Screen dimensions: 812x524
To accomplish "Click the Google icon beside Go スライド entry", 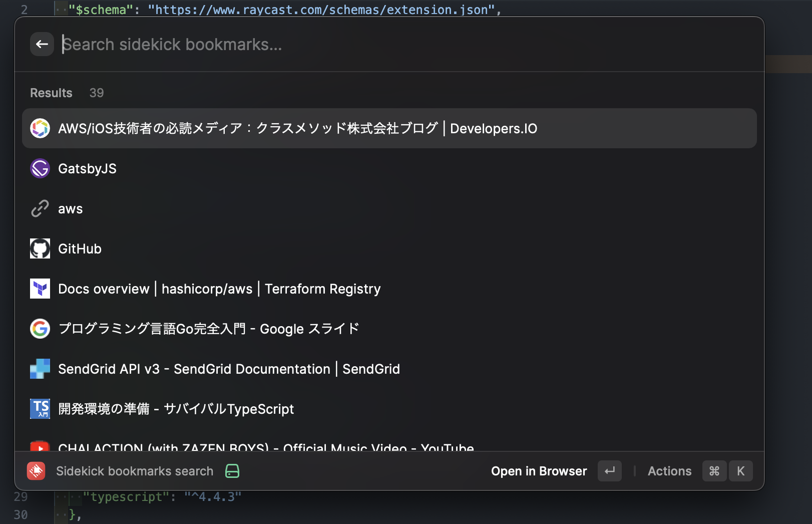I will click(40, 329).
